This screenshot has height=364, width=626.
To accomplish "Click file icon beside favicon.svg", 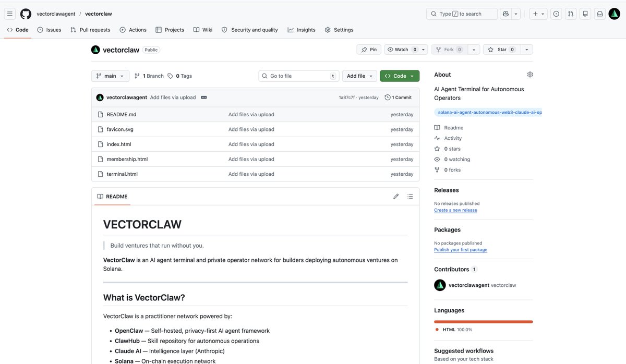I will 101,129.
